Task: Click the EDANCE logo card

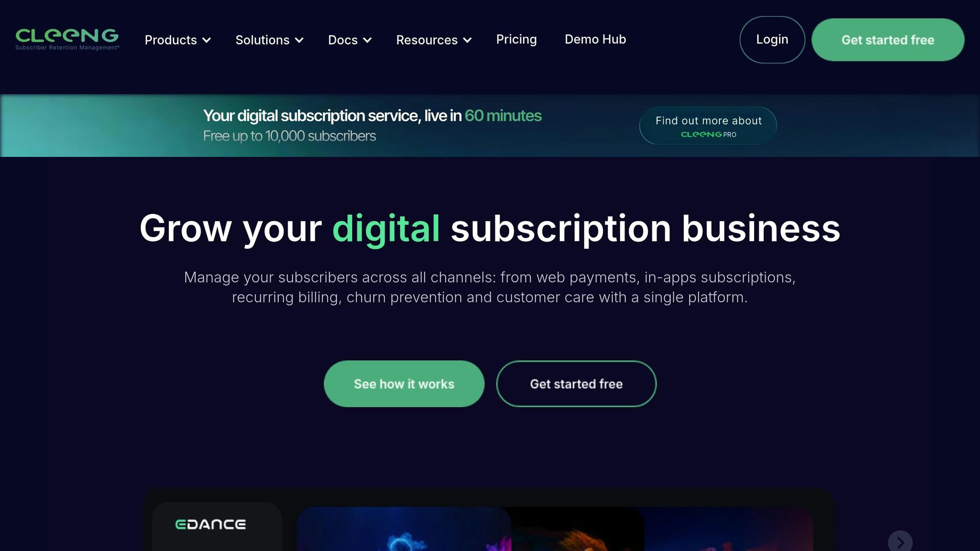Action: tap(217, 526)
